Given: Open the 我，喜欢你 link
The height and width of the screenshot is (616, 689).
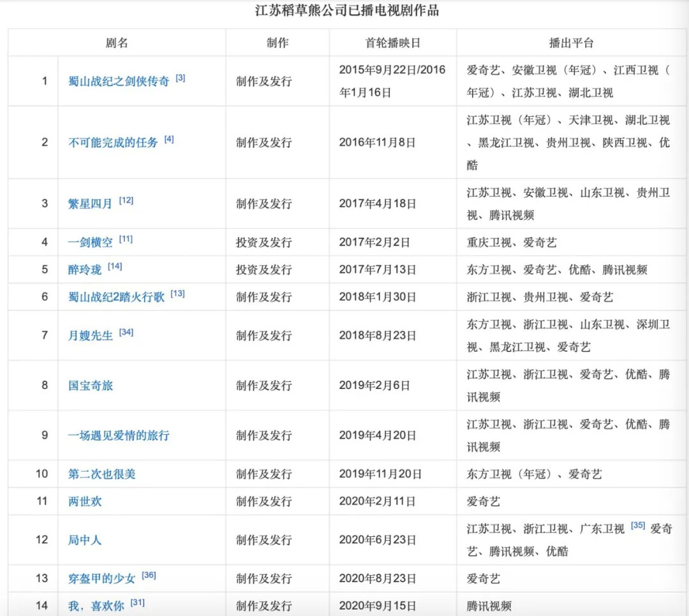Looking at the screenshot, I should coord(96,606).
